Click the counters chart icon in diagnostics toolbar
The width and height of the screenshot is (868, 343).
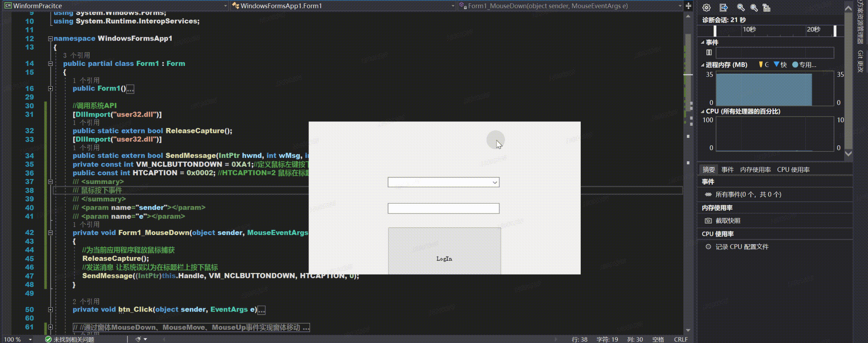(766, 8)
